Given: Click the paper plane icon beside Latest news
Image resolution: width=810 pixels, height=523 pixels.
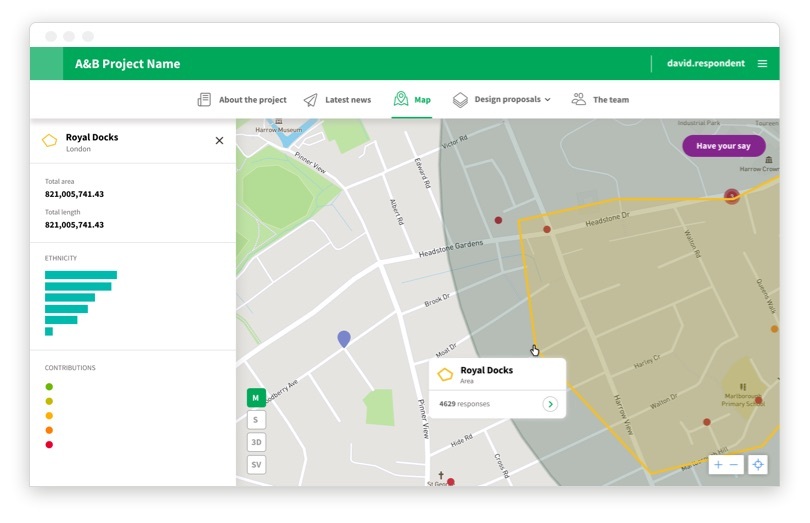Looking at the screenshot, I should [310, 100].
